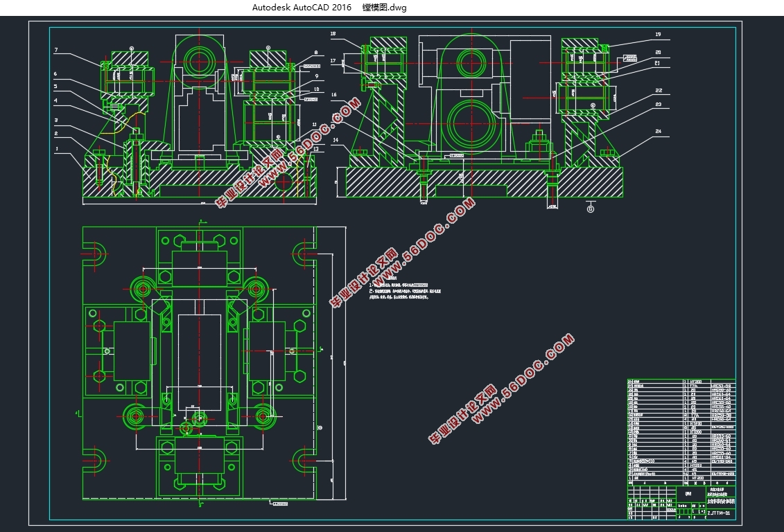Select part balloon number 14
This screenshot has width=784, height=532.
(x=336, y=140)
